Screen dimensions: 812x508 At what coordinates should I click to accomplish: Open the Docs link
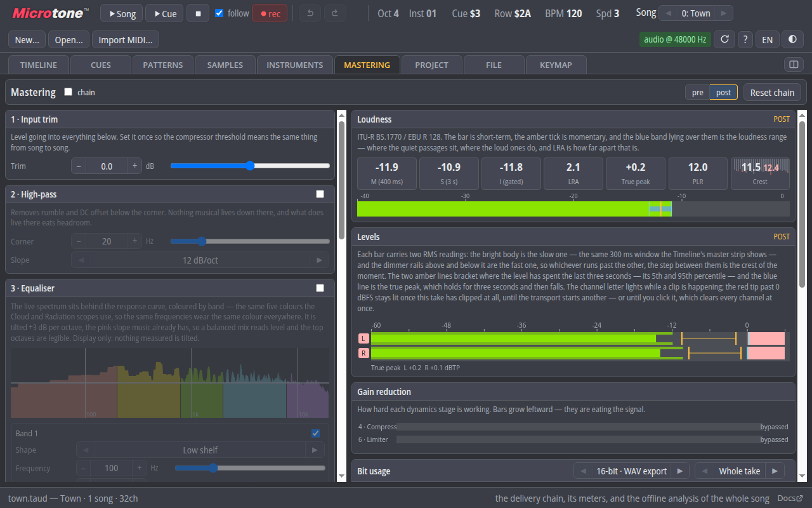coord(790,498)
